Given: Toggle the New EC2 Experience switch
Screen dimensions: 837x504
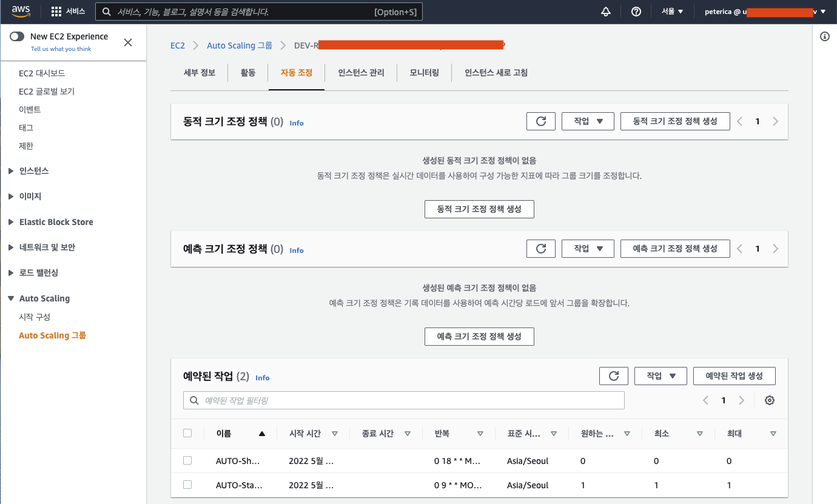Looking at the screenshot, I should coord(17,36).
